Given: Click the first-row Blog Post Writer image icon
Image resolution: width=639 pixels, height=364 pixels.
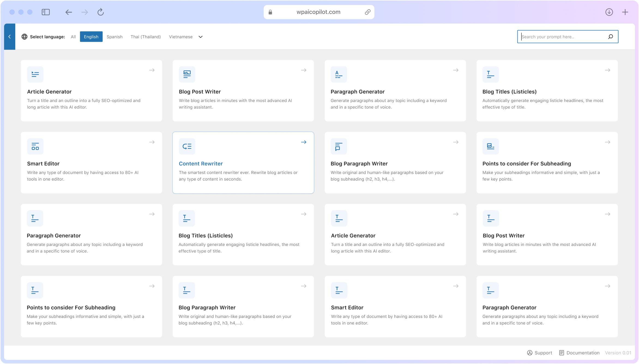Looking at the screenshot, I should pos(187,74).
